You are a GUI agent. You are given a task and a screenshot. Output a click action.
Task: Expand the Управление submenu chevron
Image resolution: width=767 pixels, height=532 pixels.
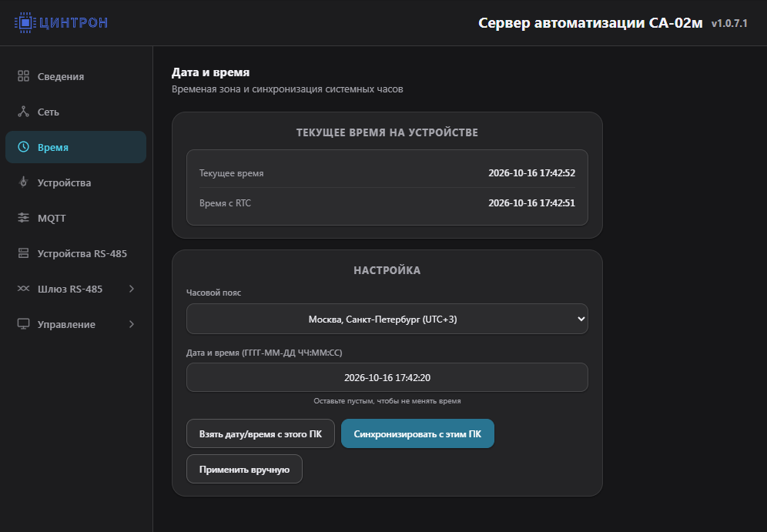pos(132,324)
